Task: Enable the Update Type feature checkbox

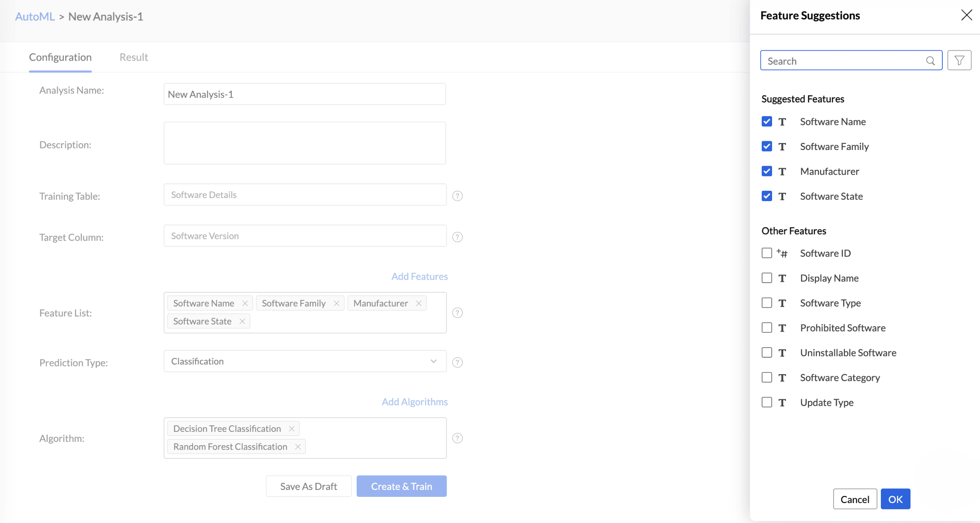Action: (766, 402)
